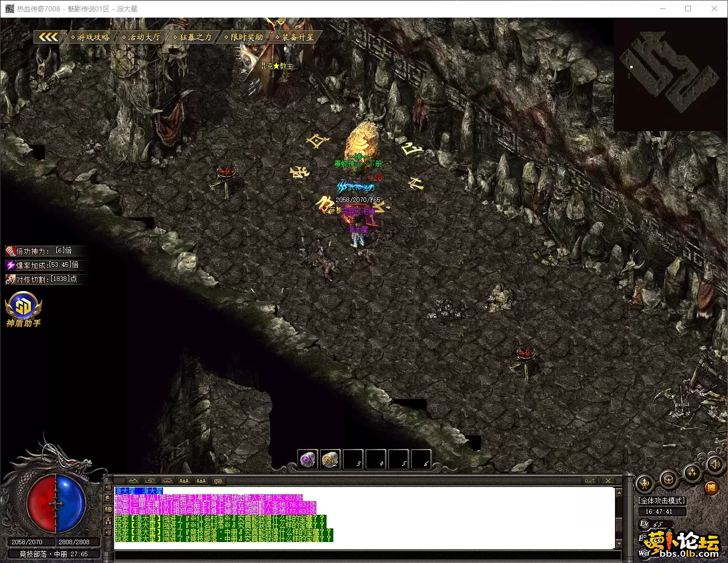728x563 pixels.
Task: Open the skills sparkle round icon
Action: pos(692,473)
